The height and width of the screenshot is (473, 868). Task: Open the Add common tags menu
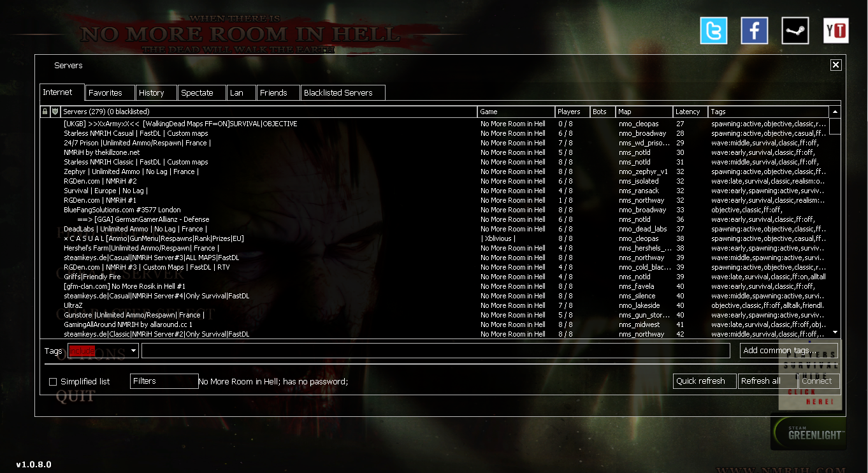point(789,351)
